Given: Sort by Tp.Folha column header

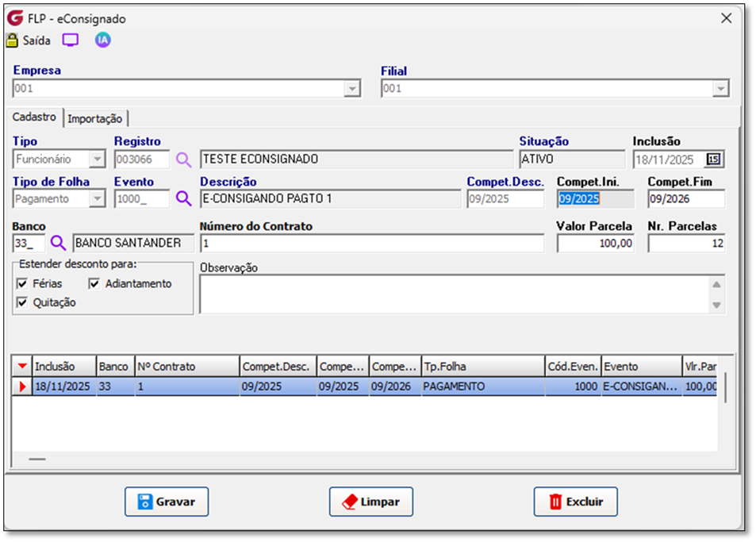Looking at the screenshot, I should pyautogui.click(x=483, y=367).
